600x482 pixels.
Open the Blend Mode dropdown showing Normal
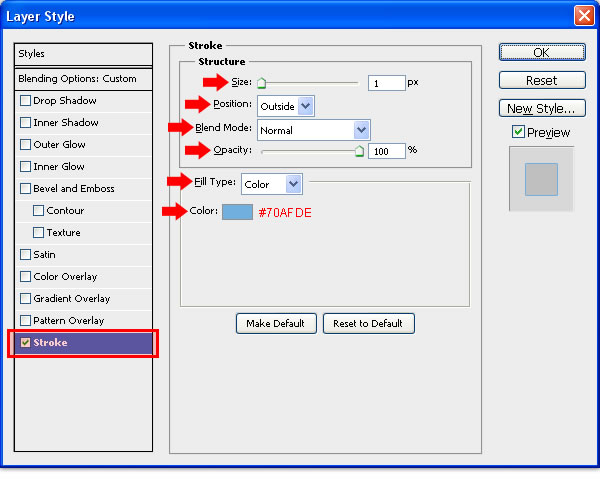[x=314, y=130]
